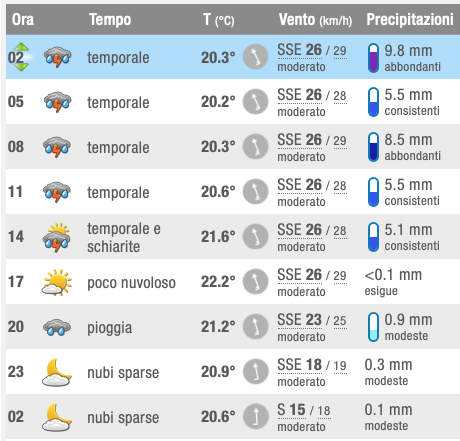Click the SSE 26 / 29 wind link in the first row
The image size is (460, 441).
(x=312, y=50)
